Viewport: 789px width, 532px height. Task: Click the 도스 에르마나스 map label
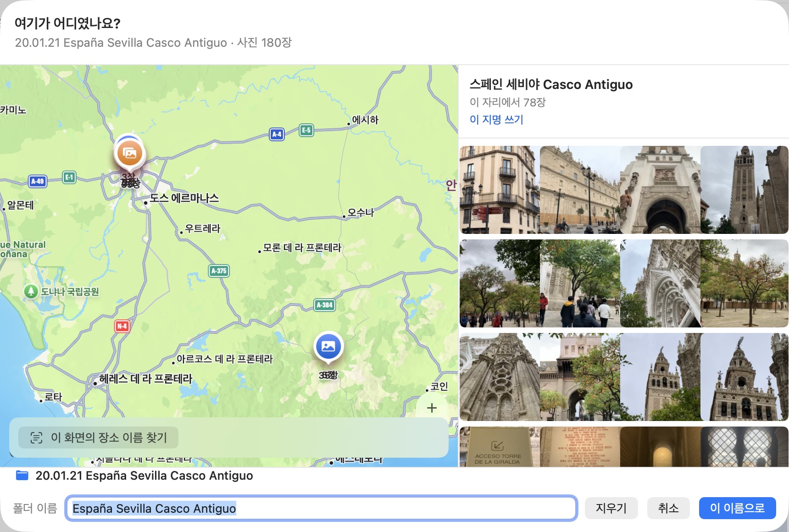[184, 198]
